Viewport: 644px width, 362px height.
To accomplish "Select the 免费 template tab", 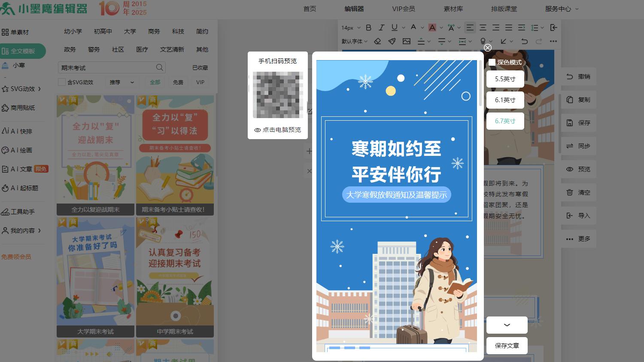I will [178, 82].
